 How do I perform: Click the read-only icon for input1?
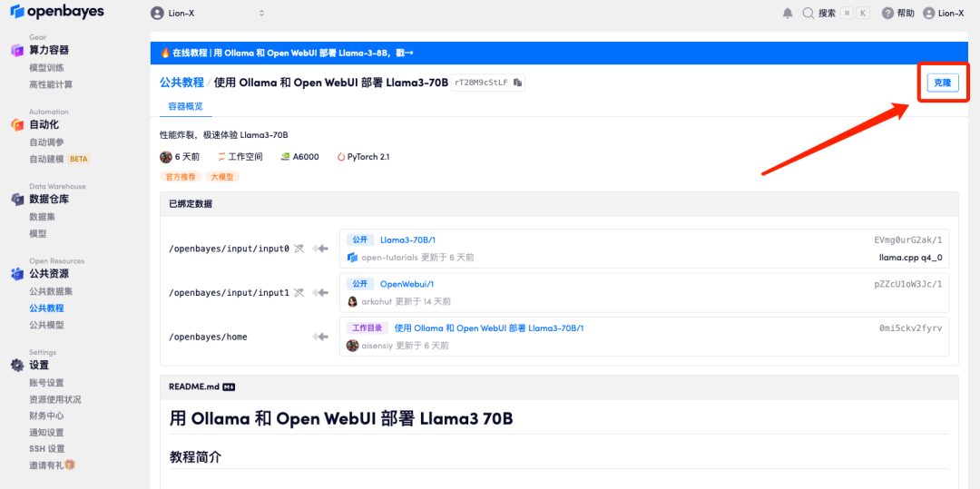coord(299,292)
